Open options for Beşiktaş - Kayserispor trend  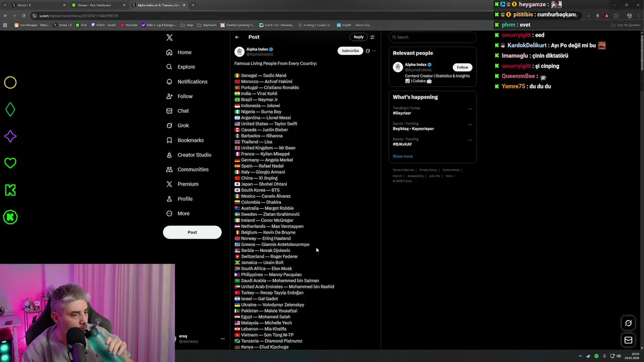(x=470, y=124)
